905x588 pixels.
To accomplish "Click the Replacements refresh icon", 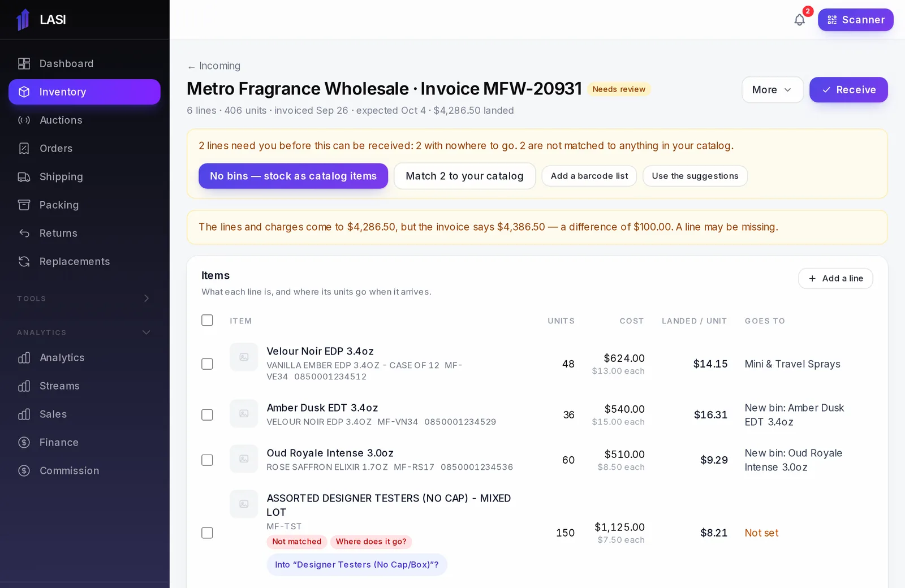I will pos(24,261).
